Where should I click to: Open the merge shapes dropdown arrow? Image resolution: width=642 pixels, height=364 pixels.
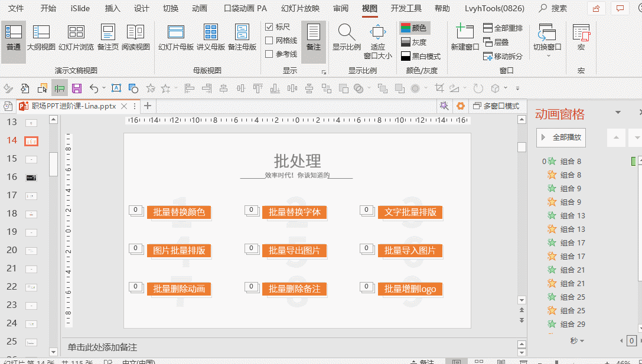point(369,88)
